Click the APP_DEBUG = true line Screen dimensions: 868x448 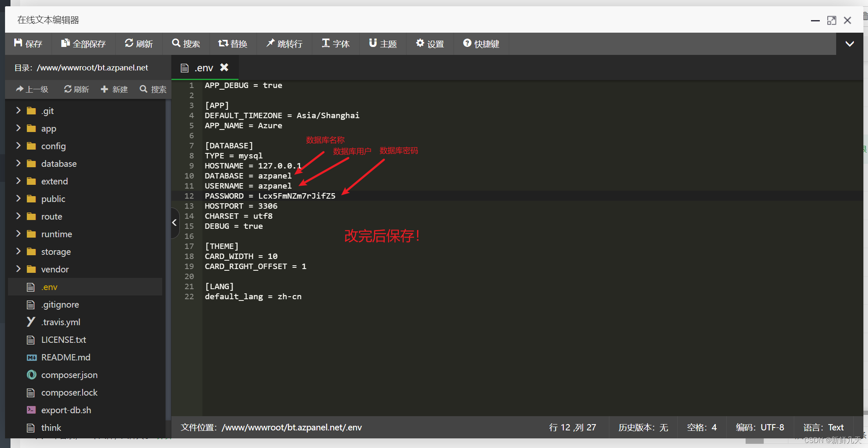click(x=243, y=85)
